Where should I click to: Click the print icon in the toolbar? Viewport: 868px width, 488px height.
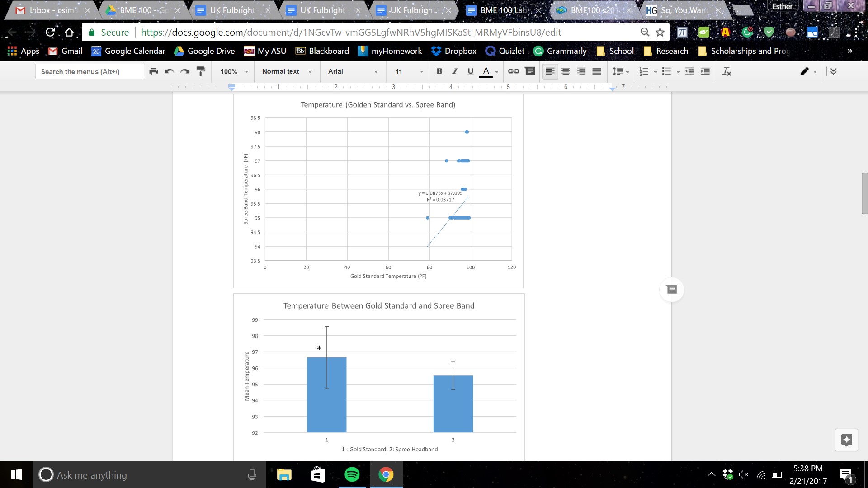pyautogui.click(x=154, y=71)
